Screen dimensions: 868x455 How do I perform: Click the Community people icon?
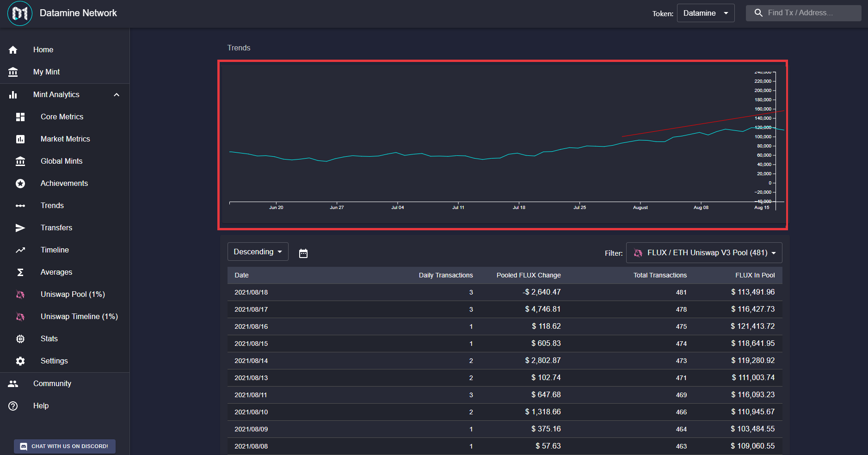(13, 384)
